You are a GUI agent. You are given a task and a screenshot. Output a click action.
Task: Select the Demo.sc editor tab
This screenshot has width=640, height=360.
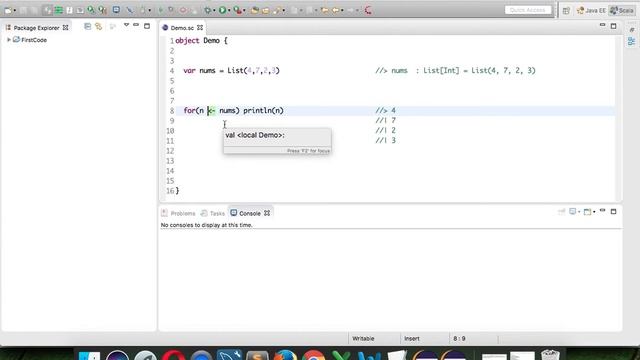click(182, 28)
